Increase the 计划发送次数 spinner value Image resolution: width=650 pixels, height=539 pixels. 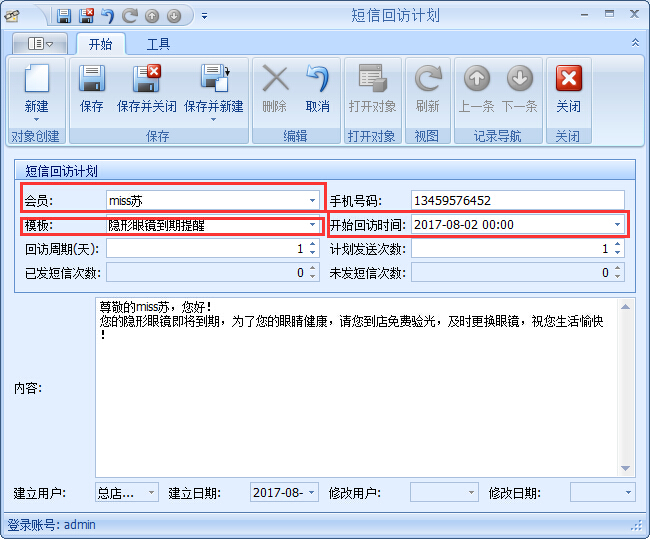(618, 245)
